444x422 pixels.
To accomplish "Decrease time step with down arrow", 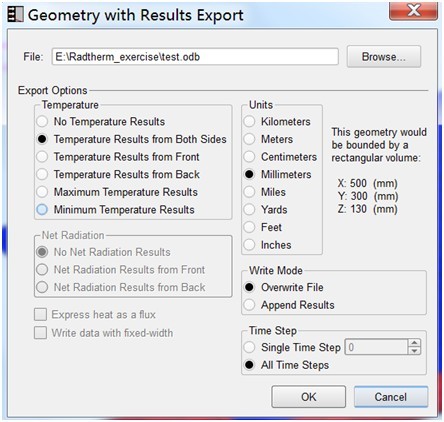I will (x=414, y=351).
